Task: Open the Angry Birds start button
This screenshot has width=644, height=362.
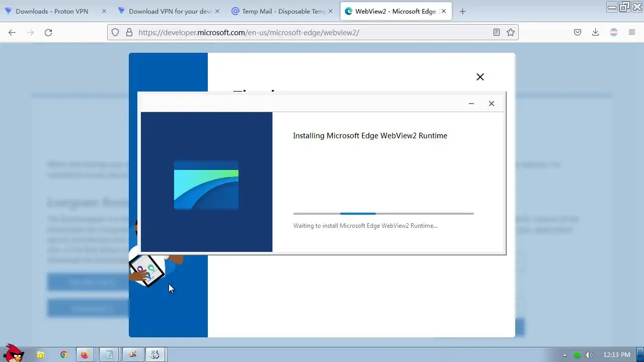Action: pyautogui.click(x=13, y=353)
